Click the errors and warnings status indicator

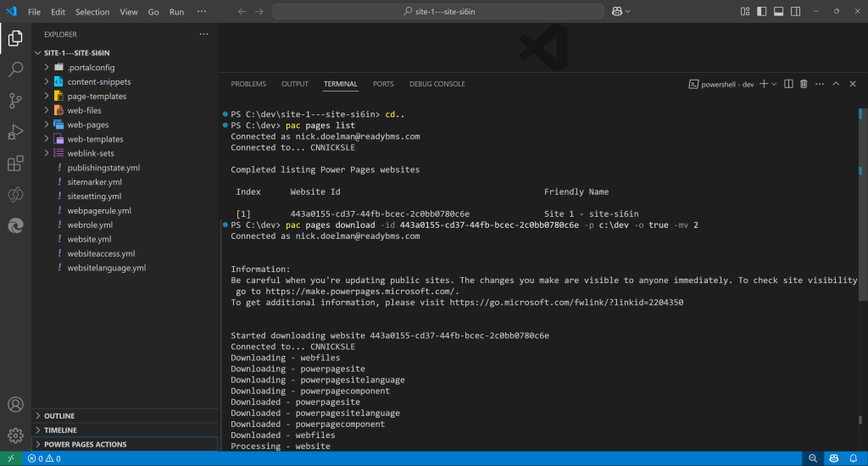coord(44,458)
